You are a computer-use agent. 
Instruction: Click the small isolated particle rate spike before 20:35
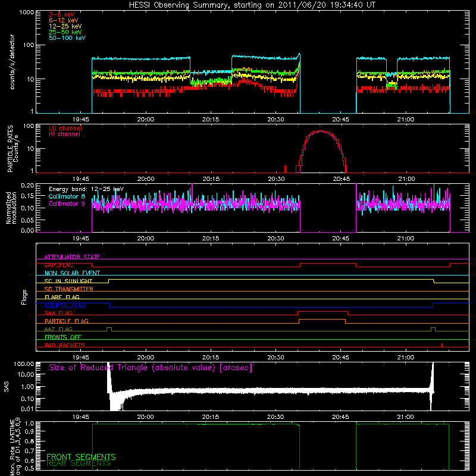pos(286,169)
